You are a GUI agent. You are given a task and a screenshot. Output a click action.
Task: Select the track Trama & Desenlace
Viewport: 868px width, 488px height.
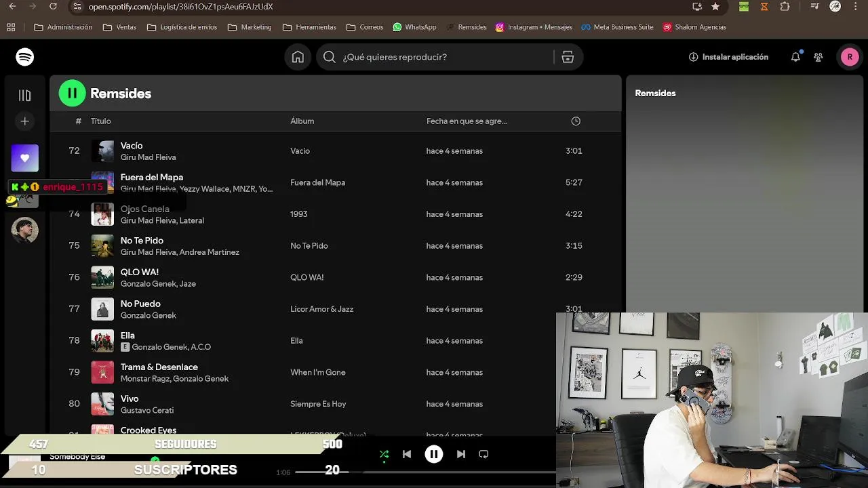point(159,367)
